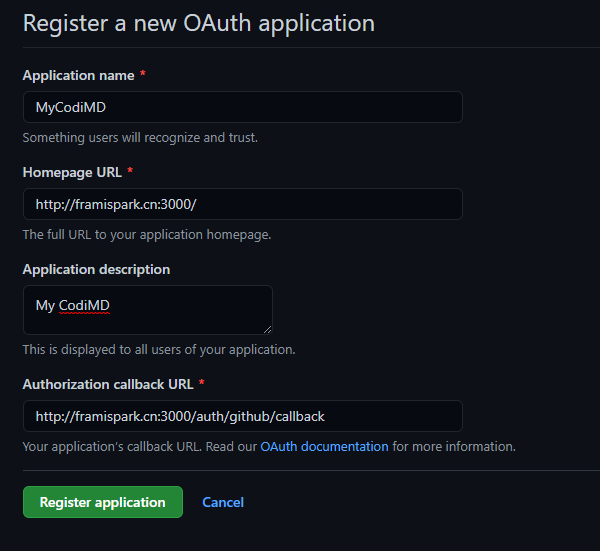
Task: Click the red asterisk beside Application name
Action: tap(143, 75)
